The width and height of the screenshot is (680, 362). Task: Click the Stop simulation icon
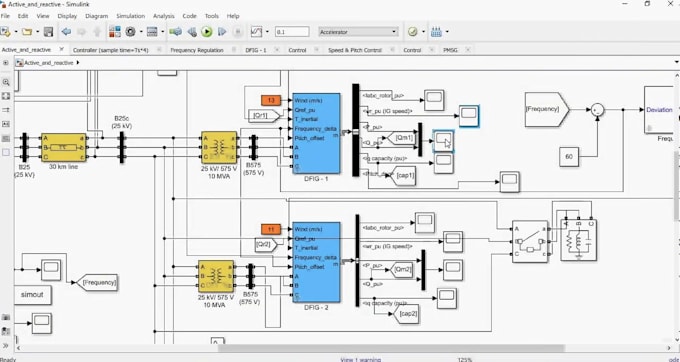[238, 32]
